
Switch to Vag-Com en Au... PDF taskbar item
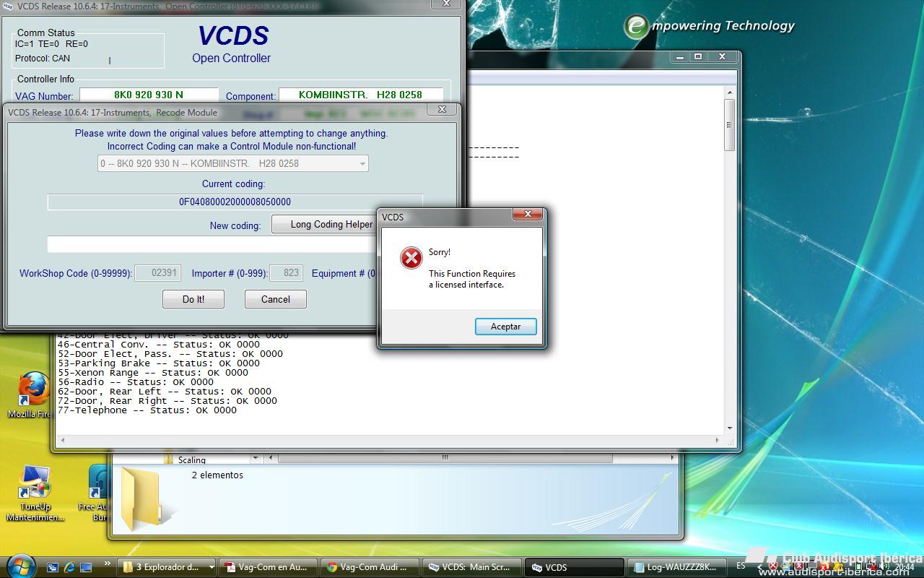coord(266,567)
